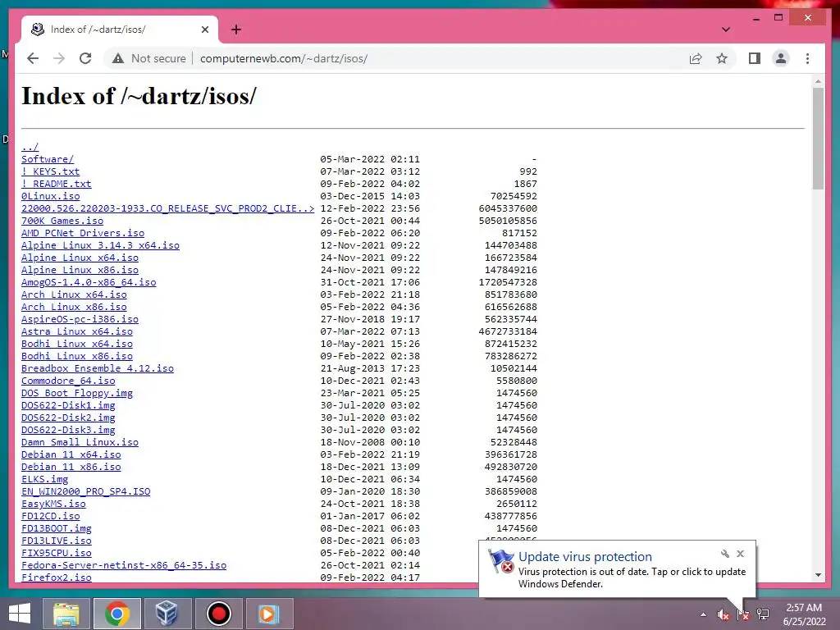Download DOS_Boot_Floppy.img
The width and height of the screenshot is (840, 630).
(x=77, y=393)
